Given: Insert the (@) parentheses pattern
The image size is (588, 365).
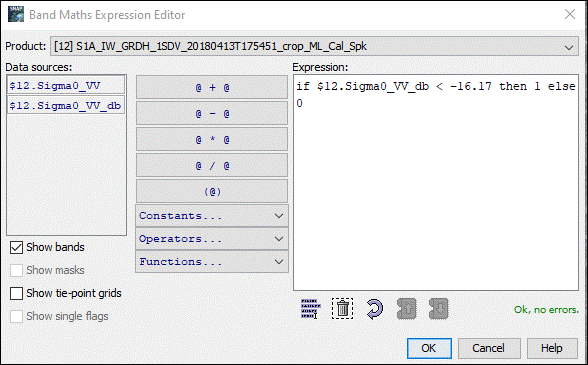Looking at the screenshot, I should [212, 191].
